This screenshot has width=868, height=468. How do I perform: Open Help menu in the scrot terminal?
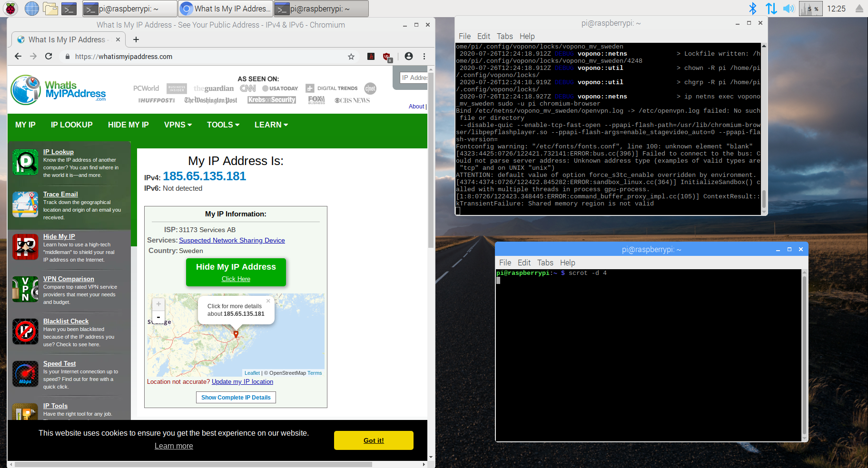click(x=567, y=263)
